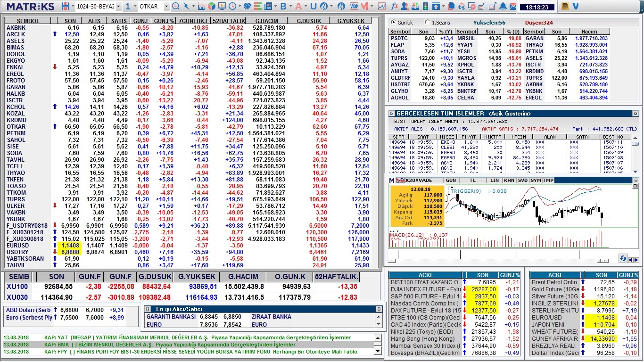Screen dimensions: 644x362
Task: Click the blue V icon beside the clock
Action: (x=575, y=6)
